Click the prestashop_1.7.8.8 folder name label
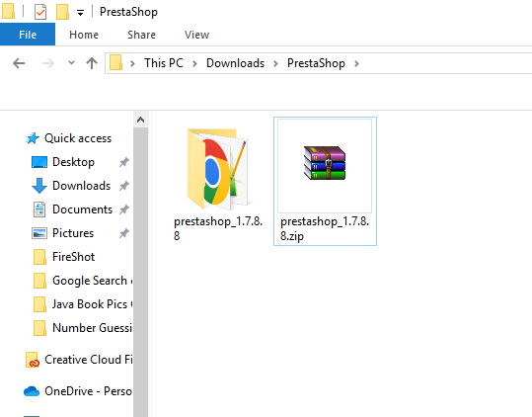Image resolution: width=532 pixels, height=417 pixels. 218,228
